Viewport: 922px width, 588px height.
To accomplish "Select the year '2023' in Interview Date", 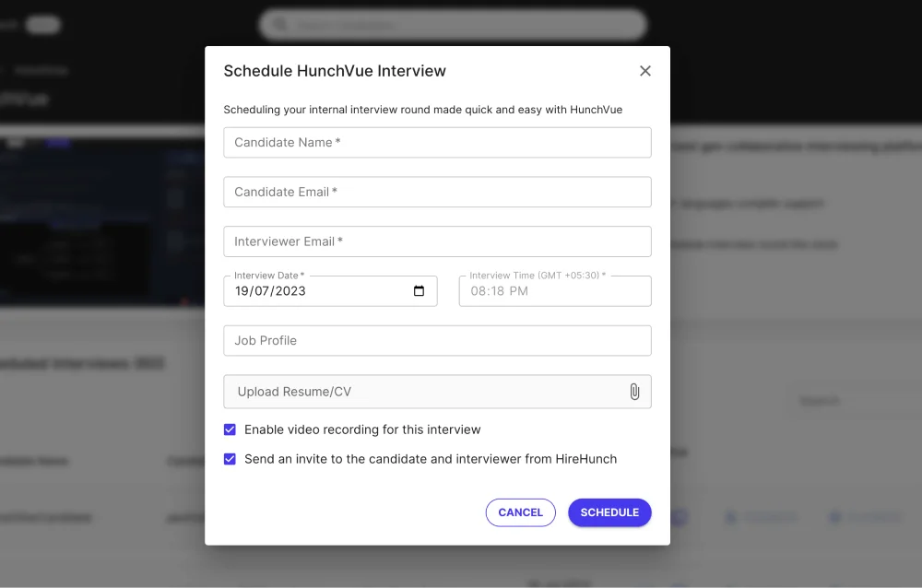I will click(290, 291).
